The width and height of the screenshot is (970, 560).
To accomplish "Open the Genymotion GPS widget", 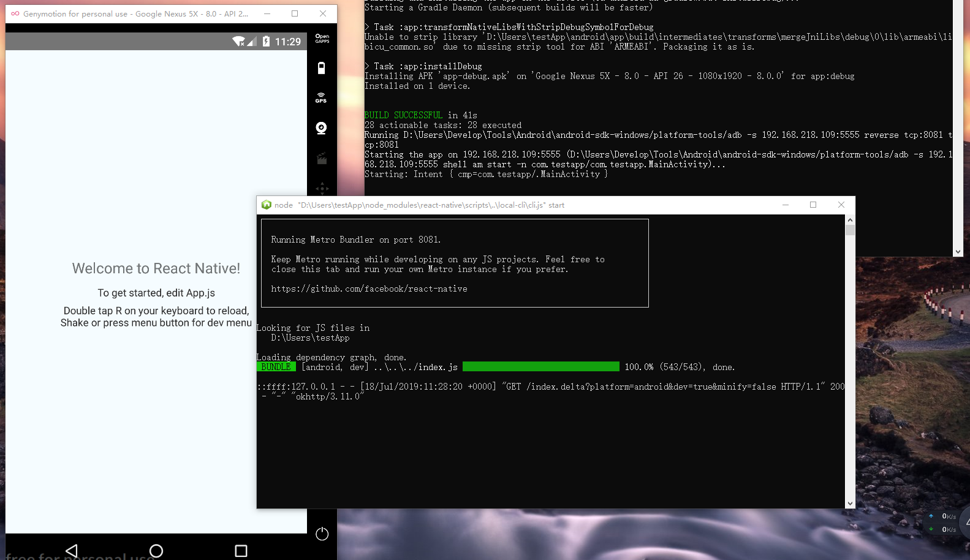I will point(321,98).
